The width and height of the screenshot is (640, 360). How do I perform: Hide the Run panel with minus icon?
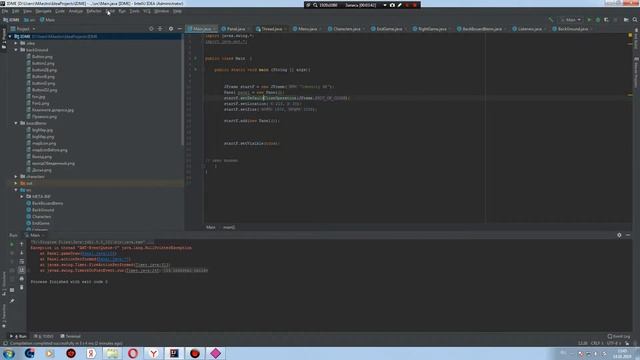coord(628,235)
